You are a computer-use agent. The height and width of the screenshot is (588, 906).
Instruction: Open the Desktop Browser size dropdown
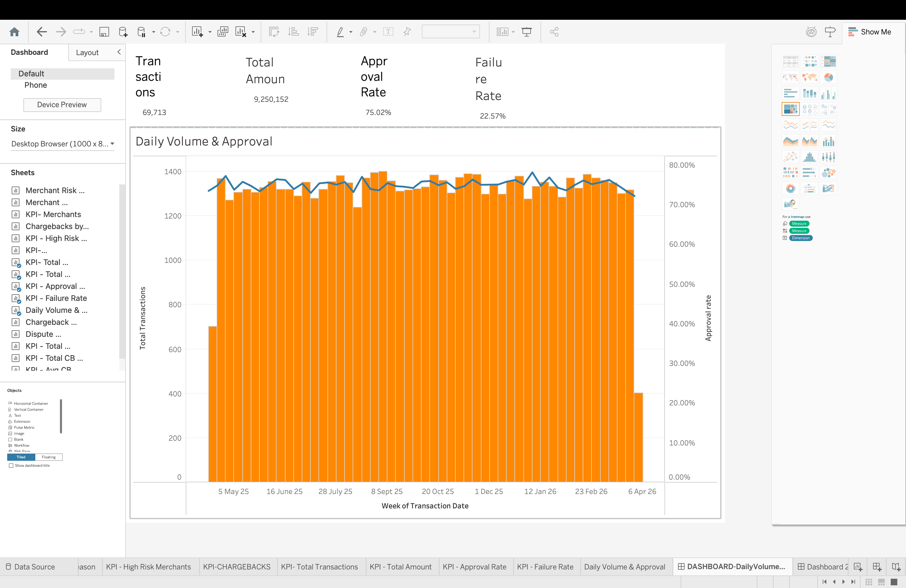pos(63,144)
